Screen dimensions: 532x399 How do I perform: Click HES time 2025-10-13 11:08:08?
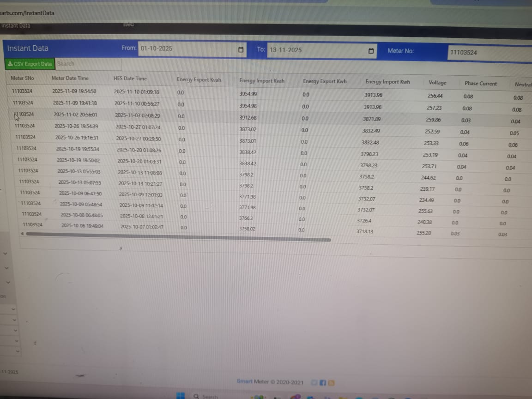tap(140, 173)
